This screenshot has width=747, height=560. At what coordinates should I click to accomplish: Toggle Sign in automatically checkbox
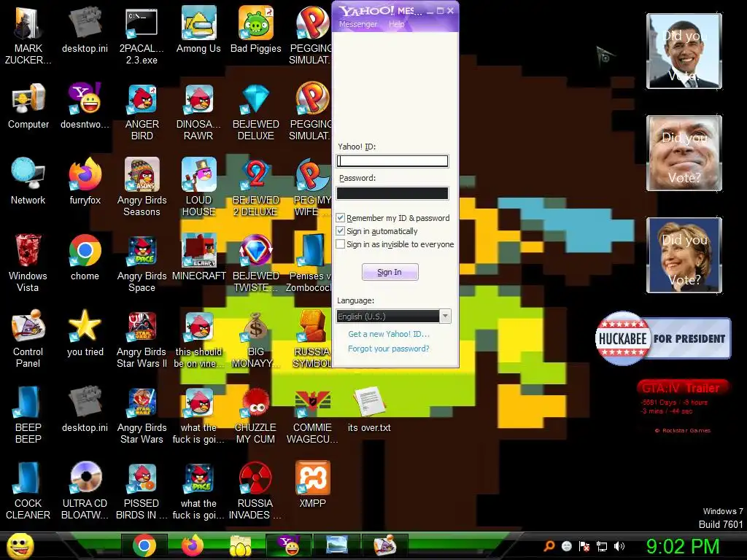pos(341,231)
